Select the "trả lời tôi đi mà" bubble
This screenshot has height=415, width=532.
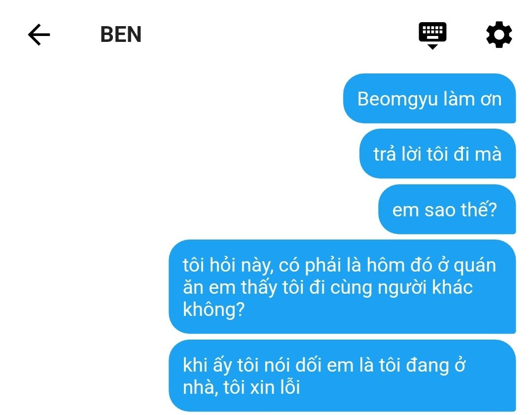point(437,154)
